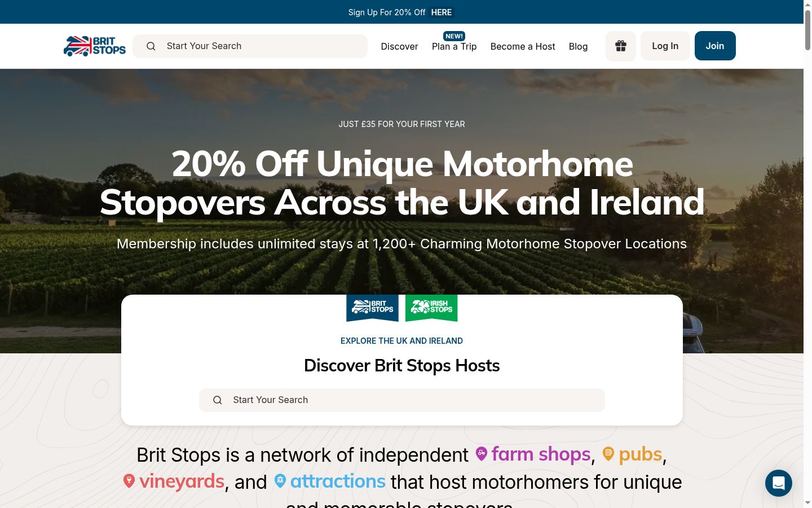Go to Become a Host
This screenshot has height=508, width=812.
click(523, 46)
